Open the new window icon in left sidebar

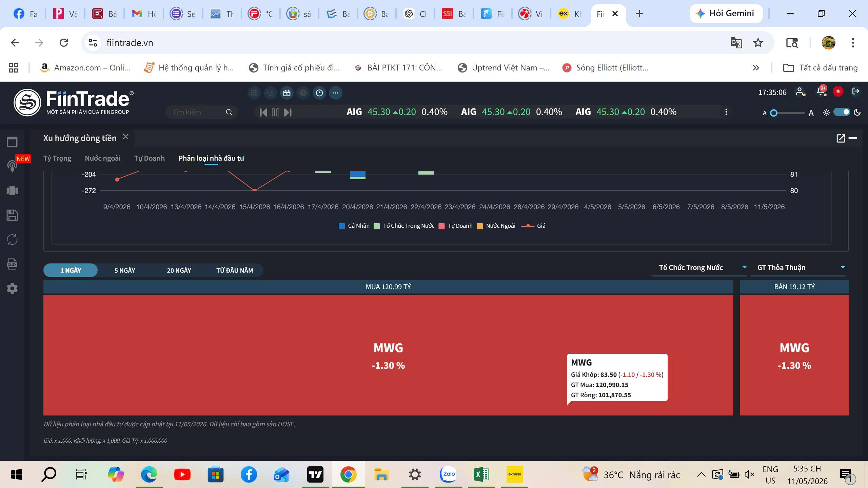pyautogui.click(x=12, y=142)
